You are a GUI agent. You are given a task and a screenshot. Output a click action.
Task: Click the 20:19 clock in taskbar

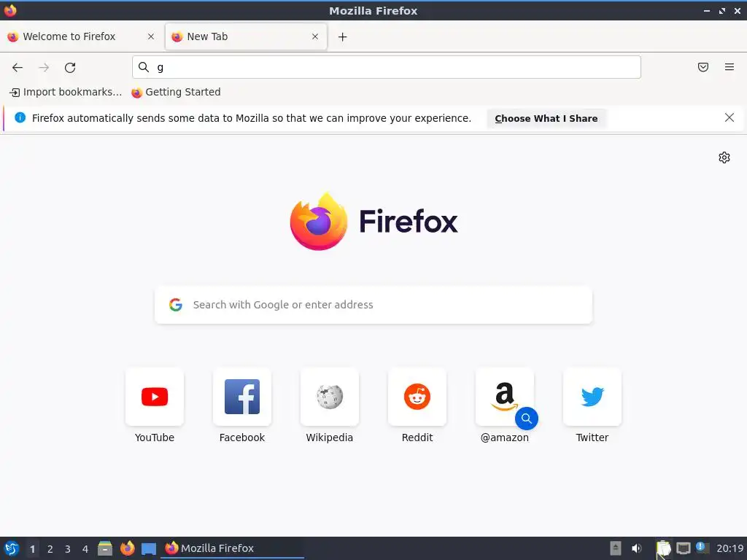(x=729, y=548)
